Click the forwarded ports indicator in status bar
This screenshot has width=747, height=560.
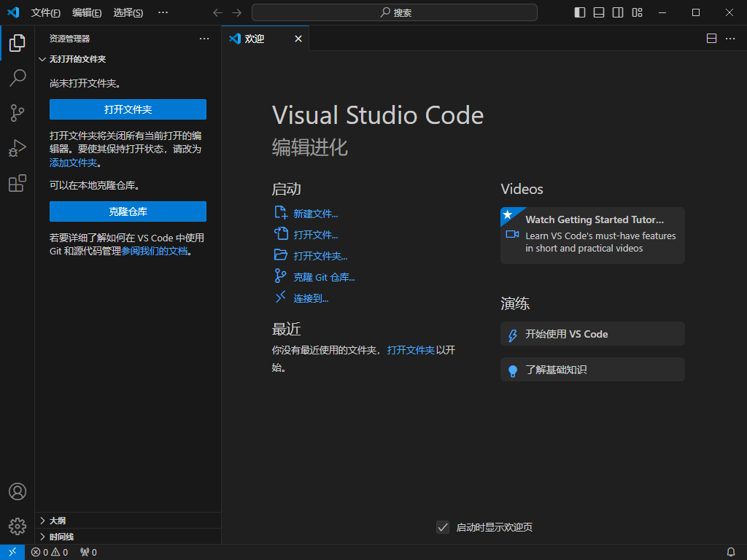pos(88,553)
